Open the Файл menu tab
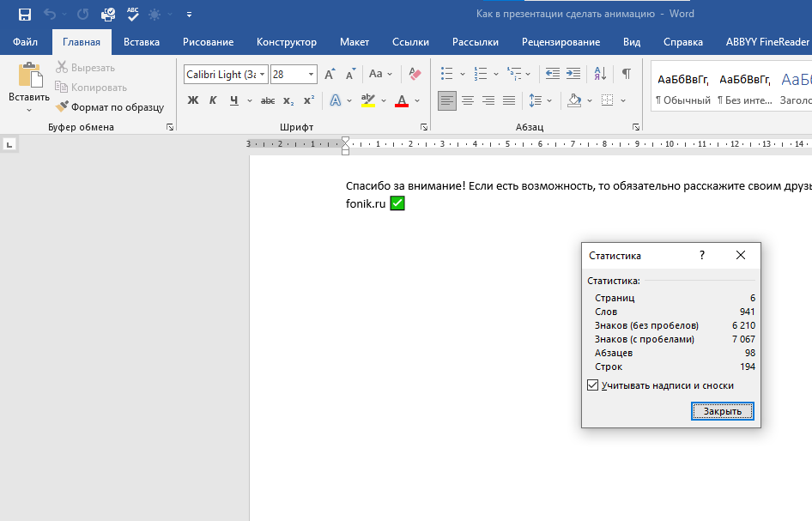This screenshot has width=812, height=521. [x=26, y=42]
